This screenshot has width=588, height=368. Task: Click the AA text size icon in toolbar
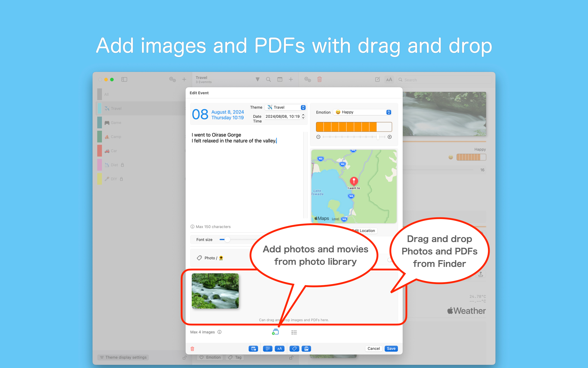tap(389, 80)
